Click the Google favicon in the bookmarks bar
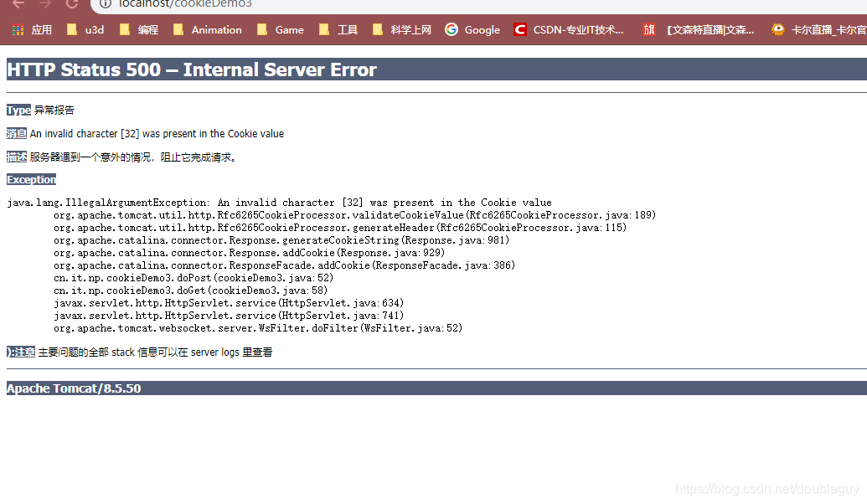867x504 pixels. point(451,29)
